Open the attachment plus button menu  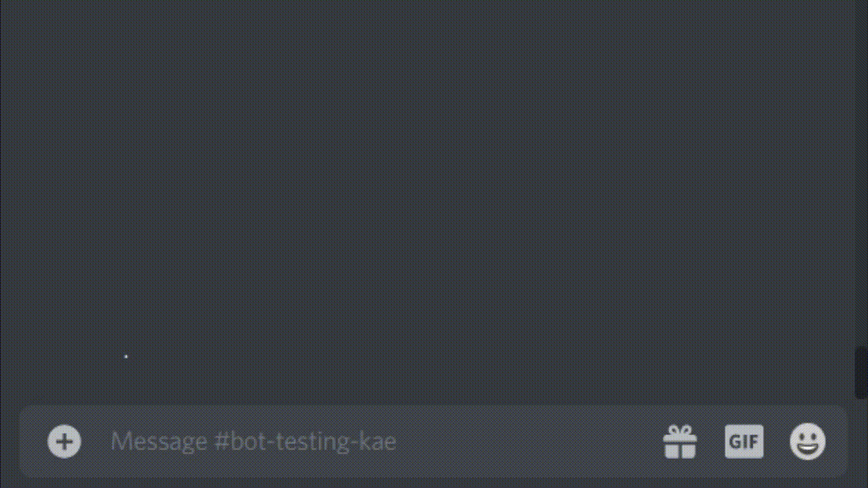[64, 441]
